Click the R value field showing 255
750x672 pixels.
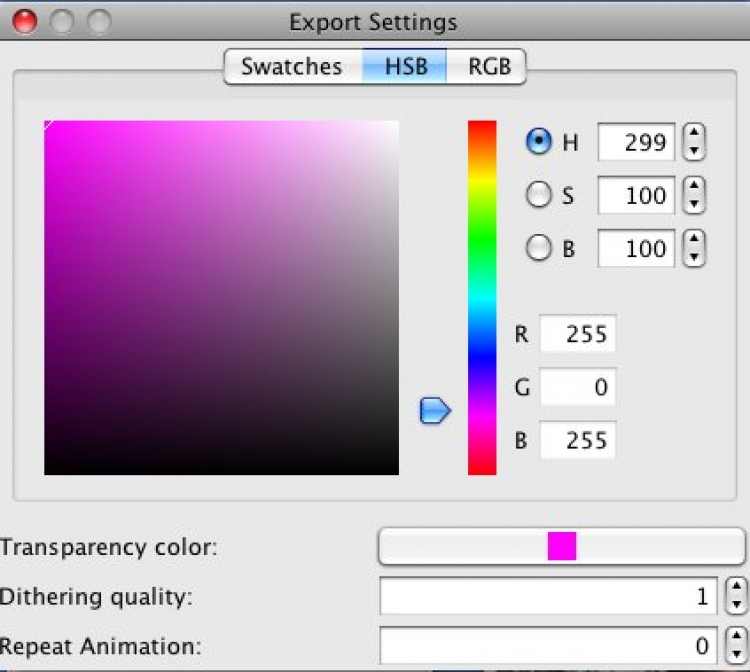[x=577, y=334]
